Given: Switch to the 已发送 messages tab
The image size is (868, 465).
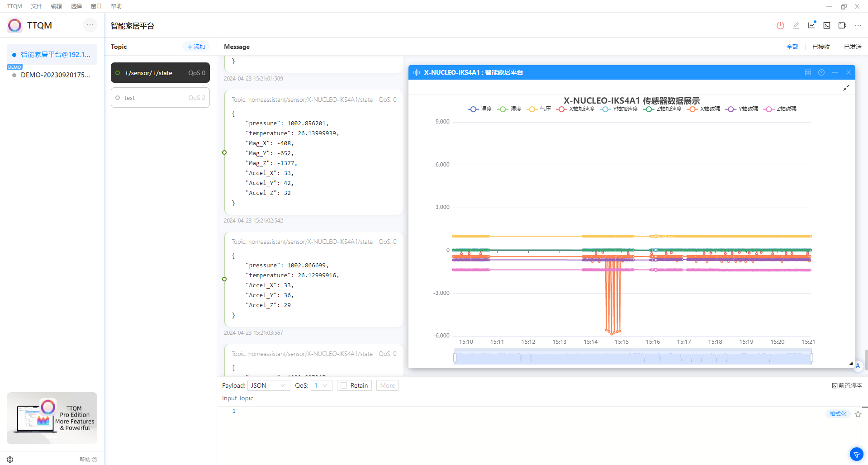Looking at the screenshot, I should click(853, 47).
